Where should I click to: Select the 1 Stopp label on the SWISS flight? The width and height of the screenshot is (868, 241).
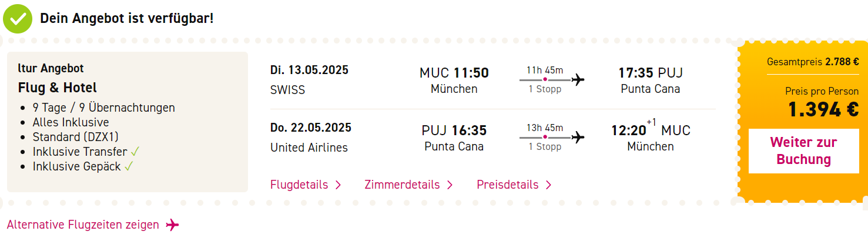point(545,89)
